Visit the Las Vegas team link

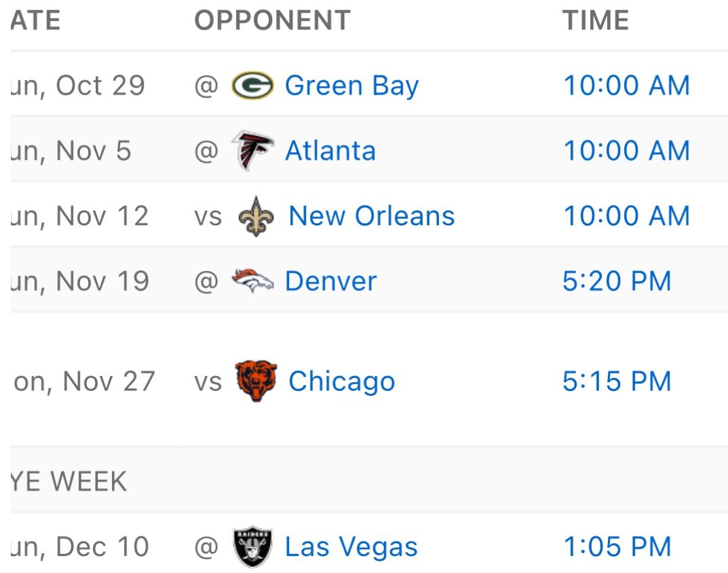tap(351, 547)
